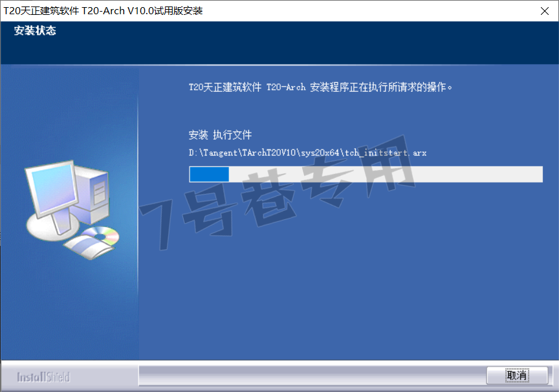Viewport: 559px width, 392px height.
Task: Click the 安装状态 heading
Action: (x=35, y=30)
